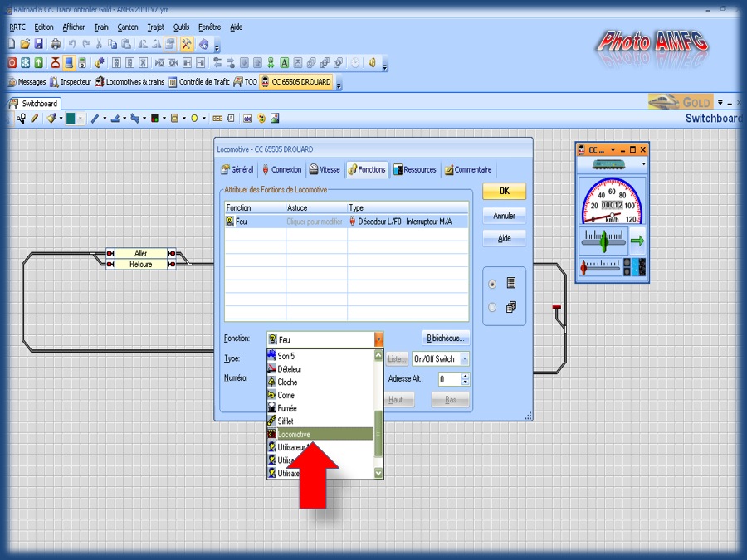The height and width of the screenshot is (560, 747).
Task: Click the hammer and wrench edit mode icon
Action: 186,44
